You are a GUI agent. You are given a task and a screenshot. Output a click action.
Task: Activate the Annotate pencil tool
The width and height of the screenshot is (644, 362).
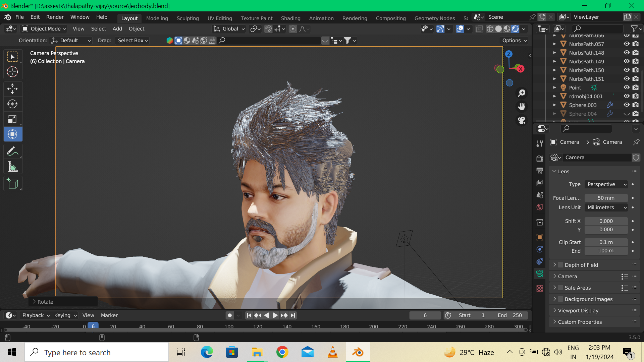pyautogui.click(x=12, y=152)
